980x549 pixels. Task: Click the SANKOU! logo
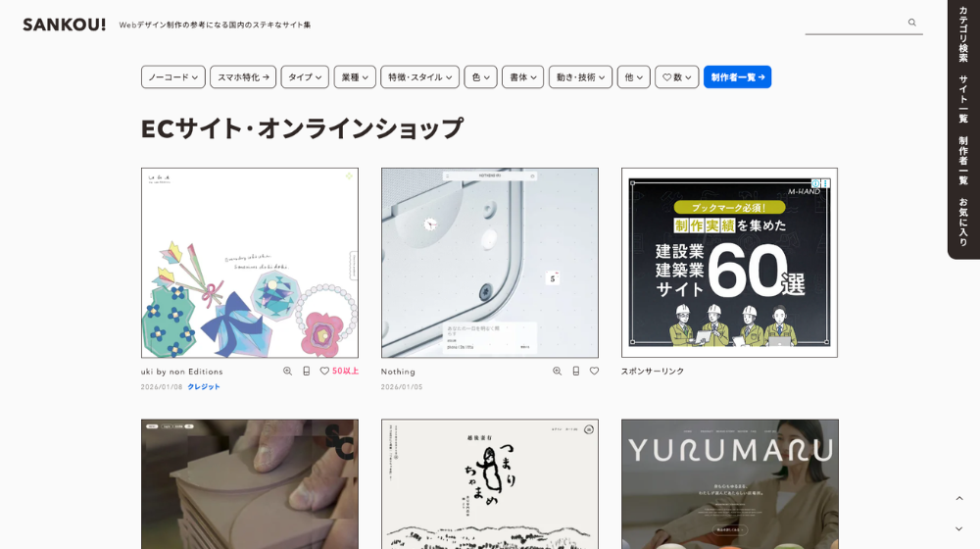click(x=64, y=25)
